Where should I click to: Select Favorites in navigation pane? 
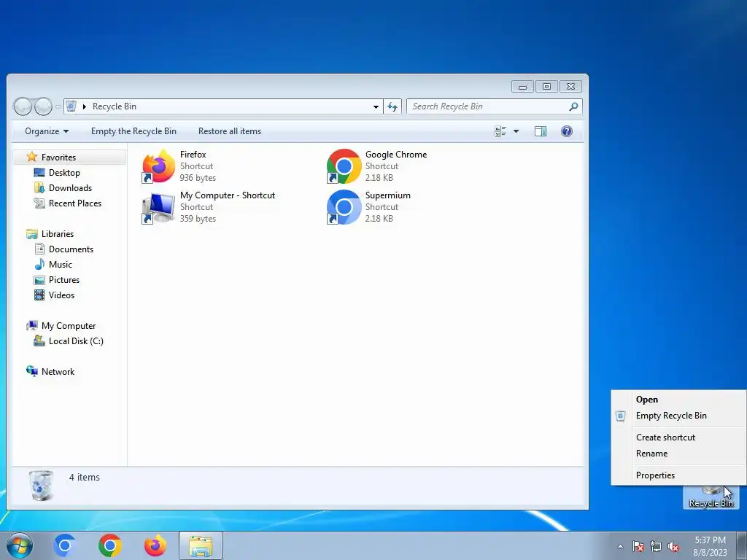[x=58, y=157]
